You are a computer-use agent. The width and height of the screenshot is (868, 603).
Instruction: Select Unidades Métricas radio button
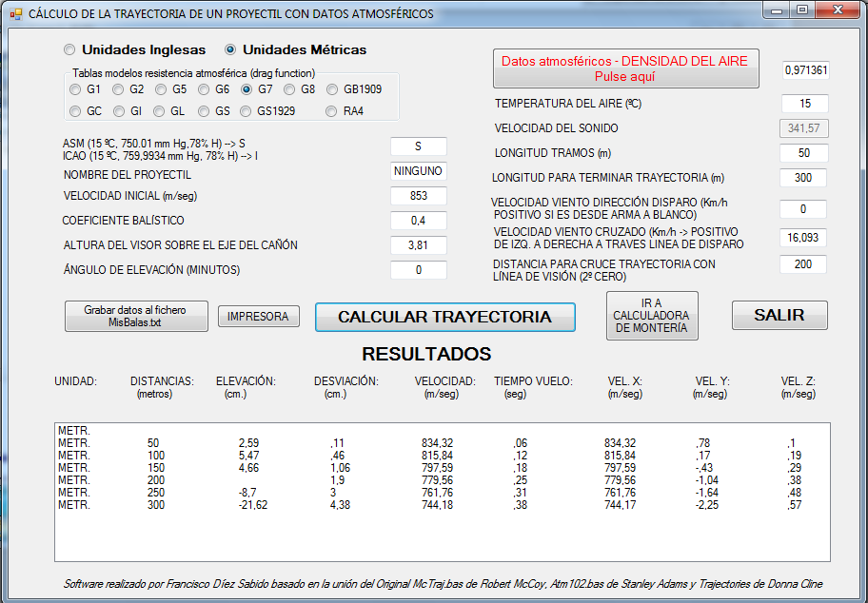tap(230, 49)
